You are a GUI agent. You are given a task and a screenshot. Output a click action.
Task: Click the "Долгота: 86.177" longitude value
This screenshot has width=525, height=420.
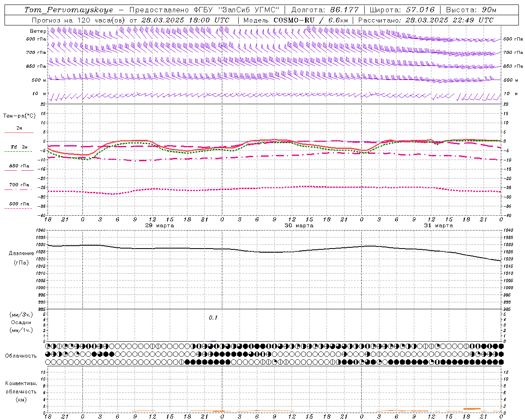325,10
